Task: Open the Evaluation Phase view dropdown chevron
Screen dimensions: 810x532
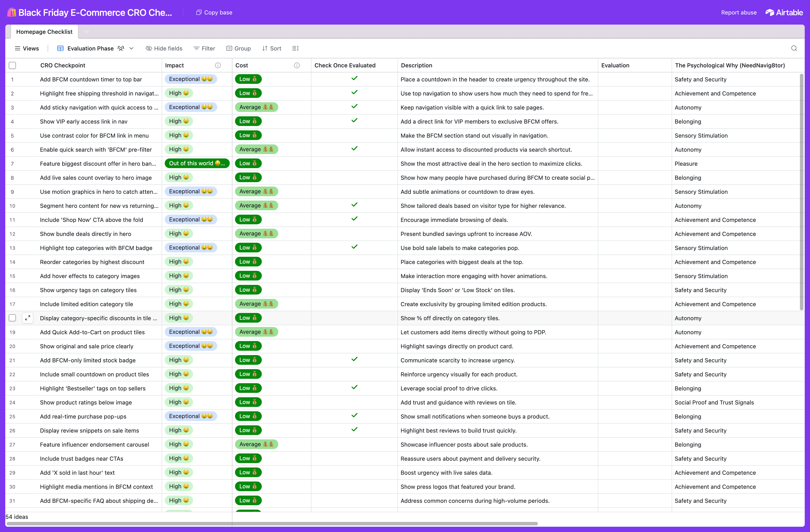Action: (x=131, y=48)
